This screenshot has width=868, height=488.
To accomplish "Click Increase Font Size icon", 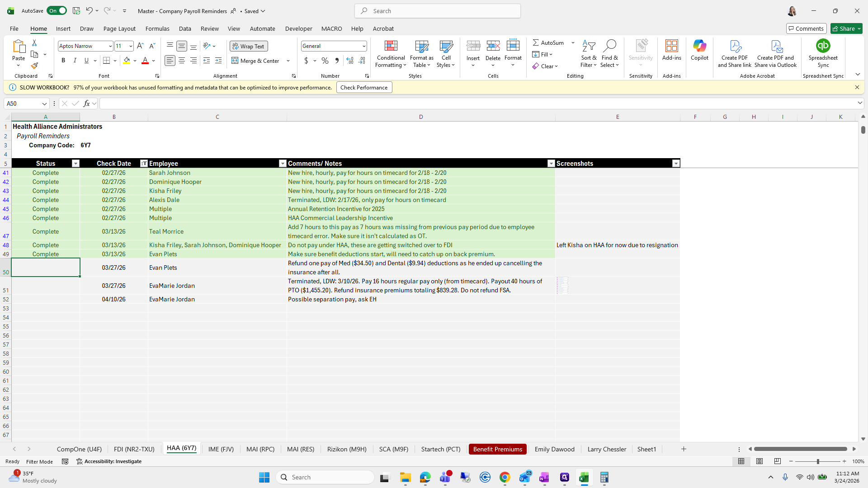I will [x=140, y=46].
